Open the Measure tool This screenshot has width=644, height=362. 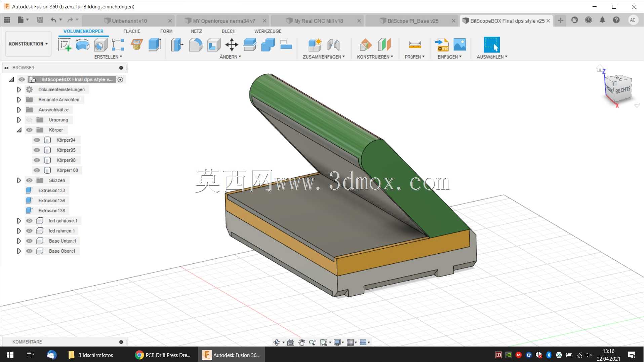pos(415,44)
